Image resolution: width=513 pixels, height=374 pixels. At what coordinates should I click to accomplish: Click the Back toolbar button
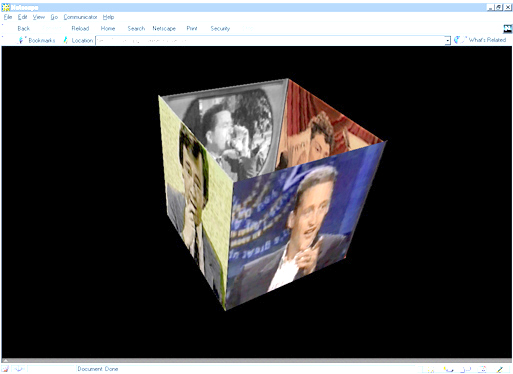(x=23, y=29)
